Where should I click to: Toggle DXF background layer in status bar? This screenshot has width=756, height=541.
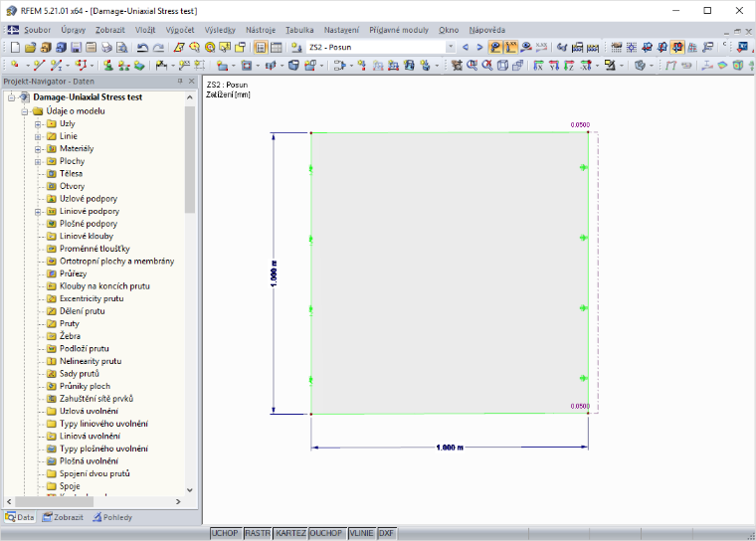point(386,533)
